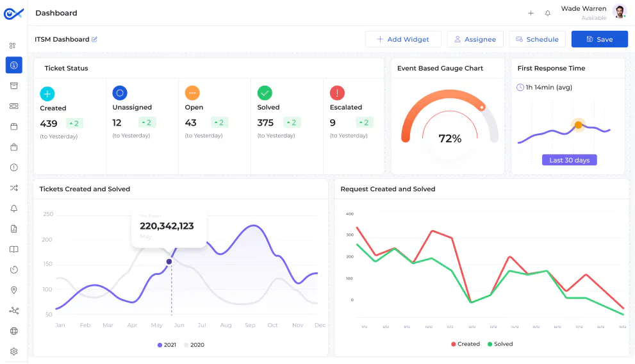Click the 72% gauge value

[450, 138]
